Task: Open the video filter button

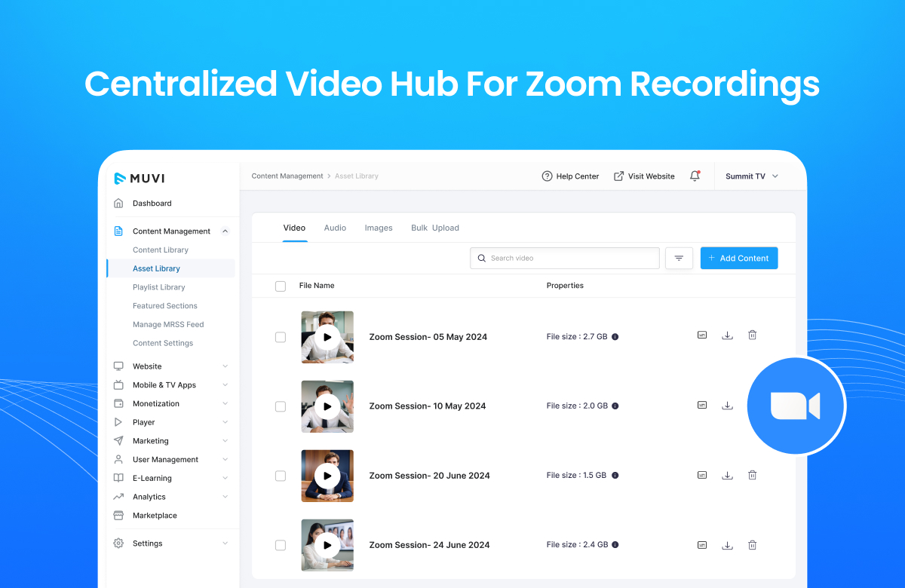Action: [679, 259]
